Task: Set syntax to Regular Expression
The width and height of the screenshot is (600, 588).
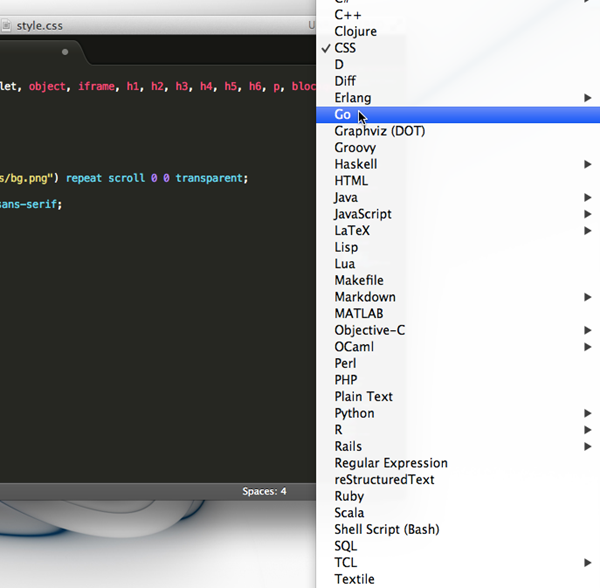Action: click(391, 463)
